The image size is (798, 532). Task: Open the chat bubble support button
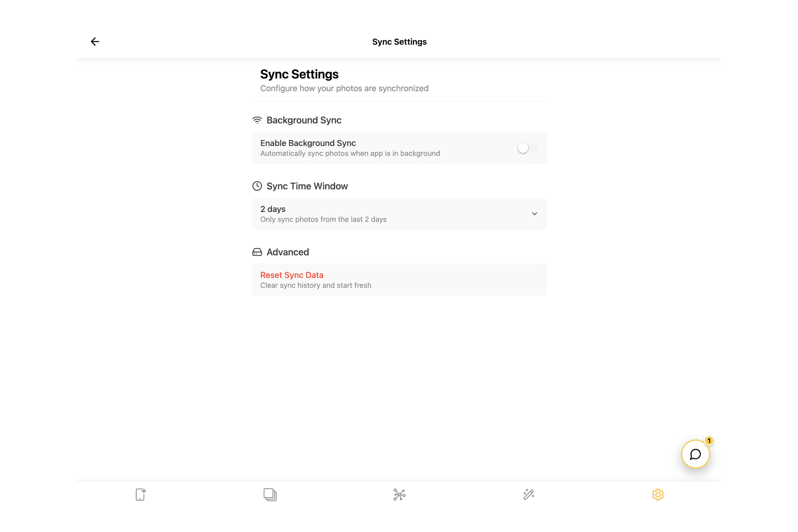click(695, 454)
